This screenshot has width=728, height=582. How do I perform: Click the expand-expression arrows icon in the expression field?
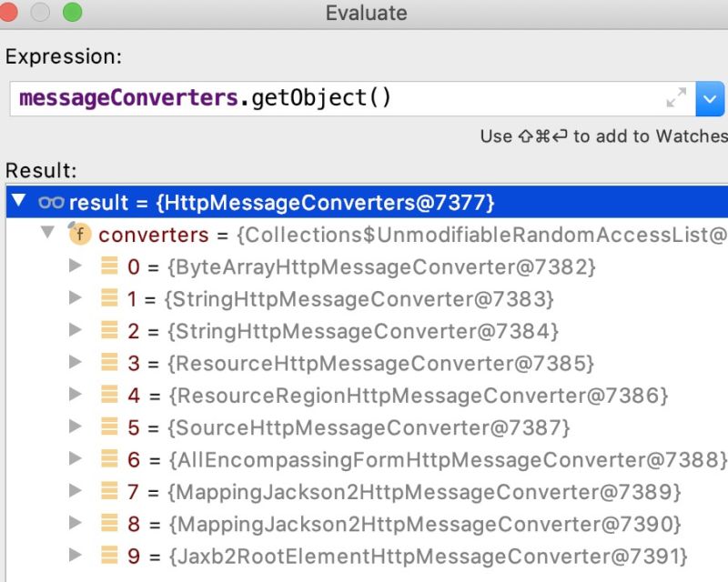[674, 98]
